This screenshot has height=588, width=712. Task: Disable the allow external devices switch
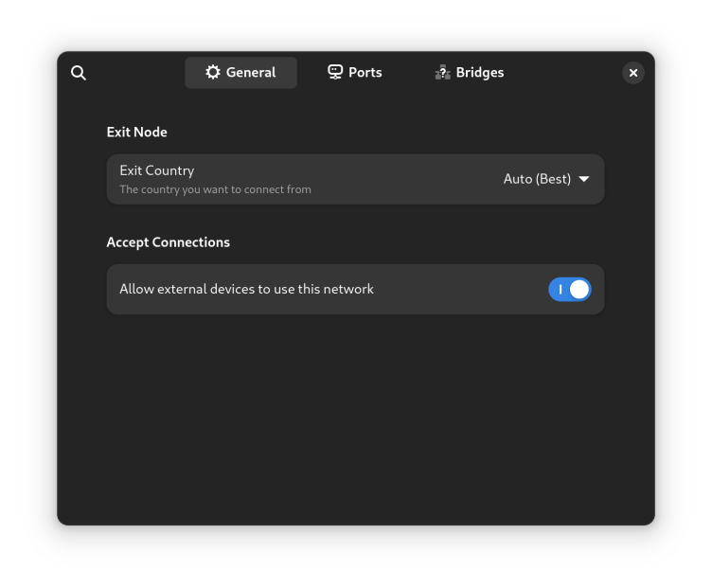[x=569, y=290]
